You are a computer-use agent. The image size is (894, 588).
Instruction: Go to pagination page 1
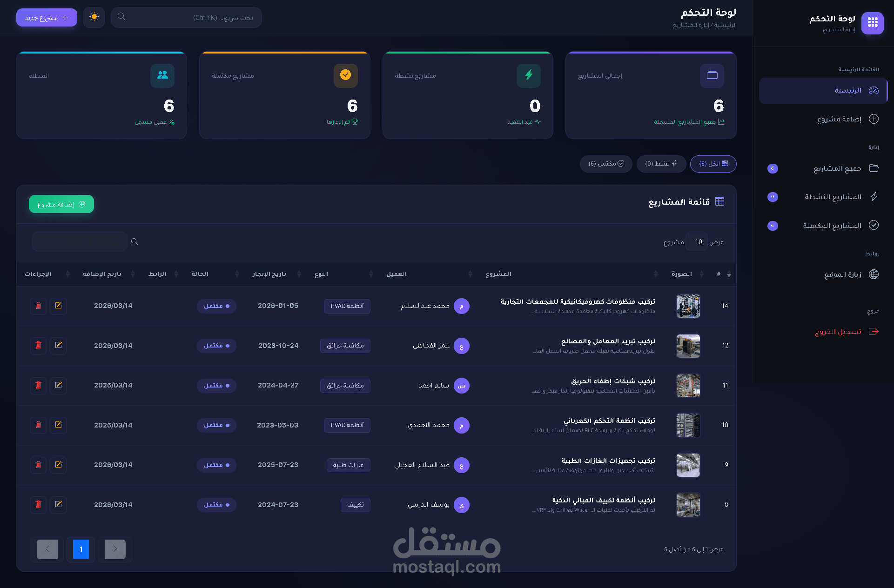(x=81, y=549)
